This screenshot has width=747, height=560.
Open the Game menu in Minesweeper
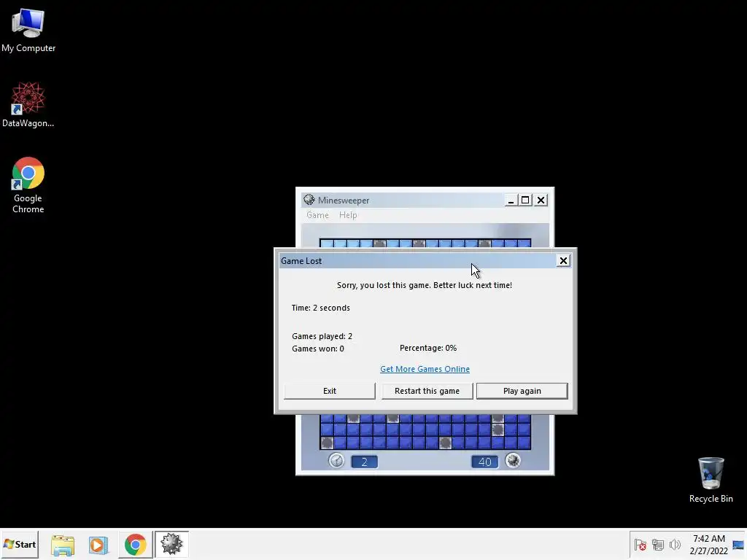[317, 215]
